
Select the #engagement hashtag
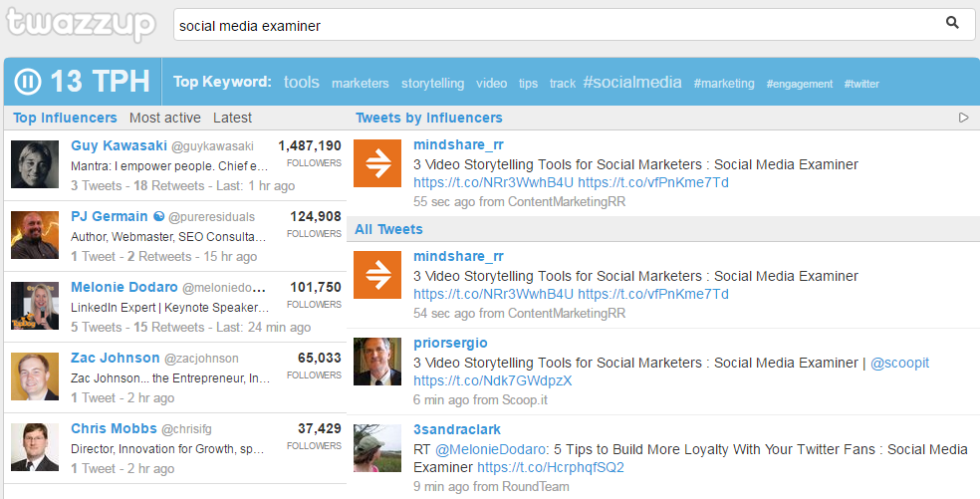[800, 84]
